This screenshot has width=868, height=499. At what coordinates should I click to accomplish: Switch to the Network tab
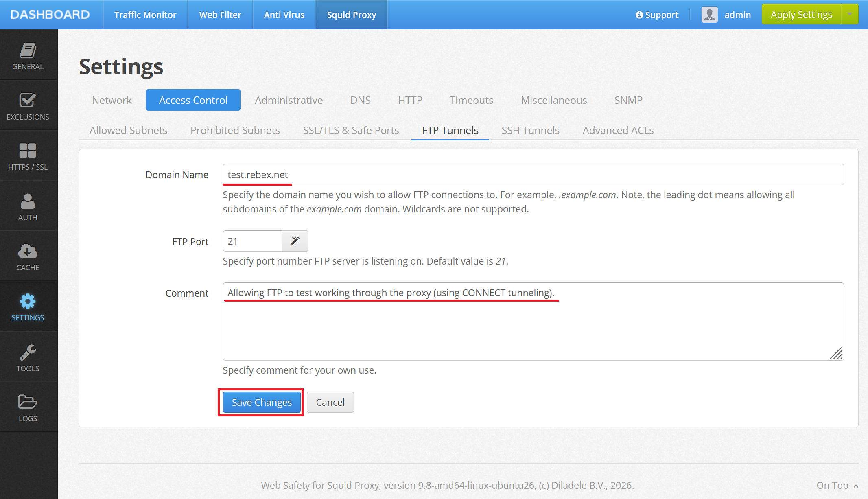[x=112, y=100]
